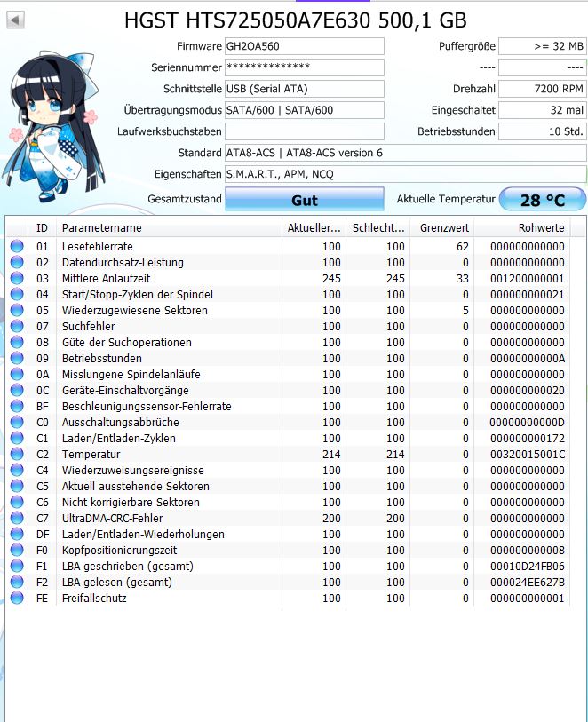Image resolution: width=588 pixels, height=722 pixels.
Task: Click the status orb for Geräte-Einschaltvorgänge
Action: tap(17, 390)
